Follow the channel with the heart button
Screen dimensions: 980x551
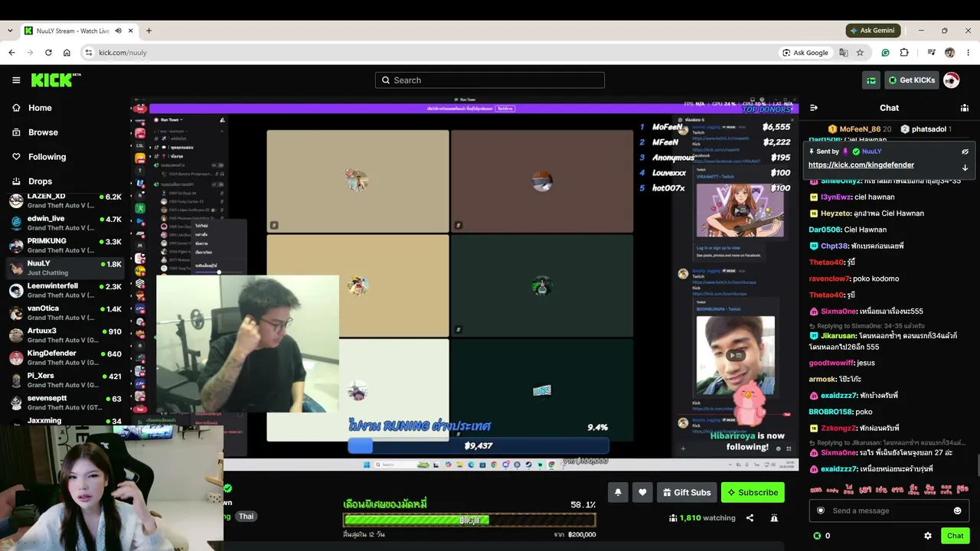click(x=642, y=492)
